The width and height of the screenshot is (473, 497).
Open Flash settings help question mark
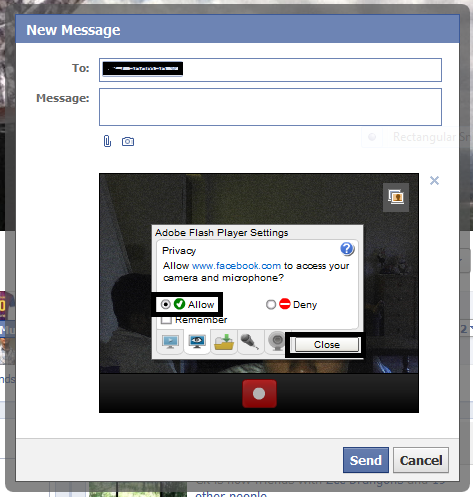(x=347, y=249)
